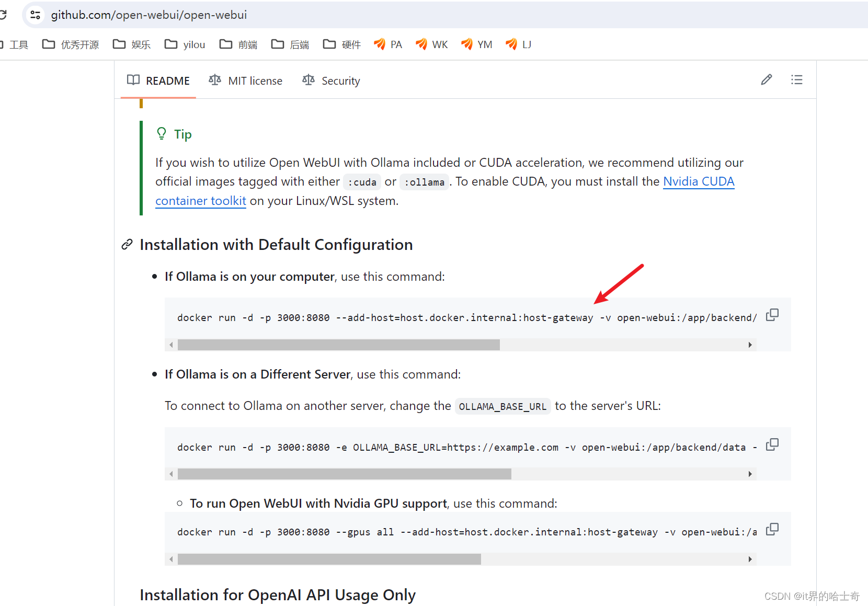Switch to the MIT license tab
The image size is (868, 606).
coord(245,81)
